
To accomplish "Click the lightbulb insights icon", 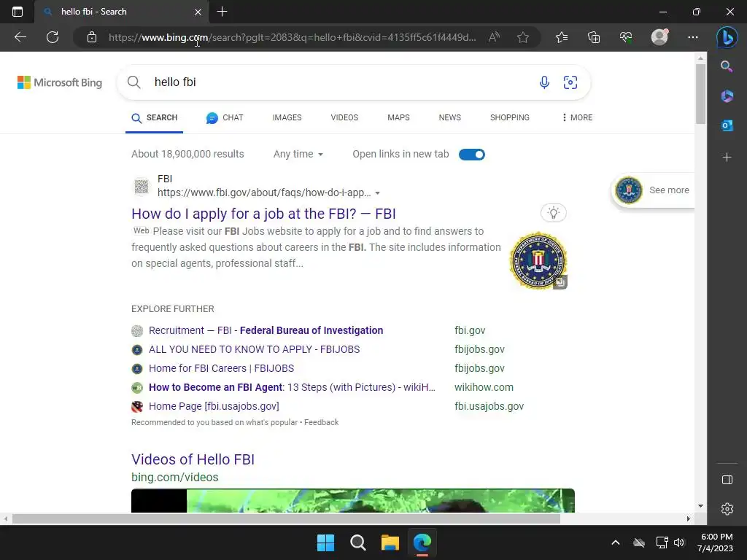I will click(x=553, y=213).
